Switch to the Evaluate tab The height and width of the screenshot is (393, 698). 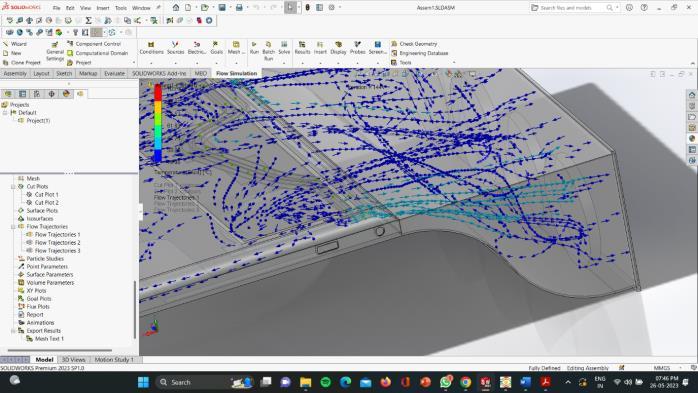pyautogui.click(x=114, y=73)
